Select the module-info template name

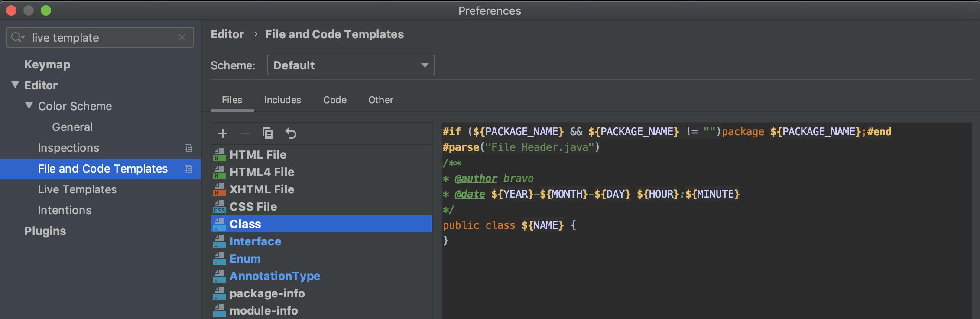pos(263,311)
